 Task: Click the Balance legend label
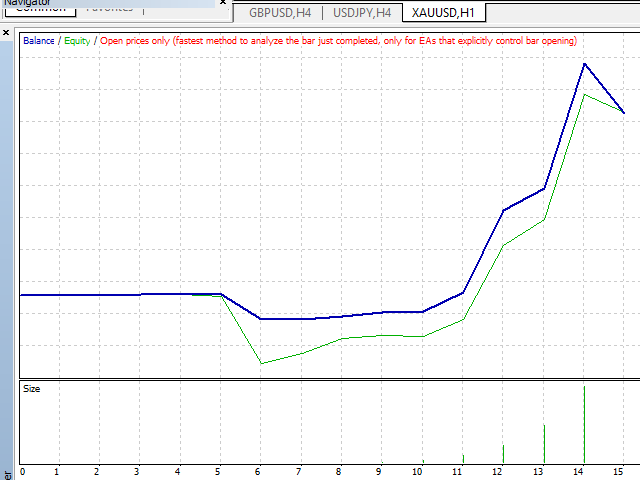point(39,41)
